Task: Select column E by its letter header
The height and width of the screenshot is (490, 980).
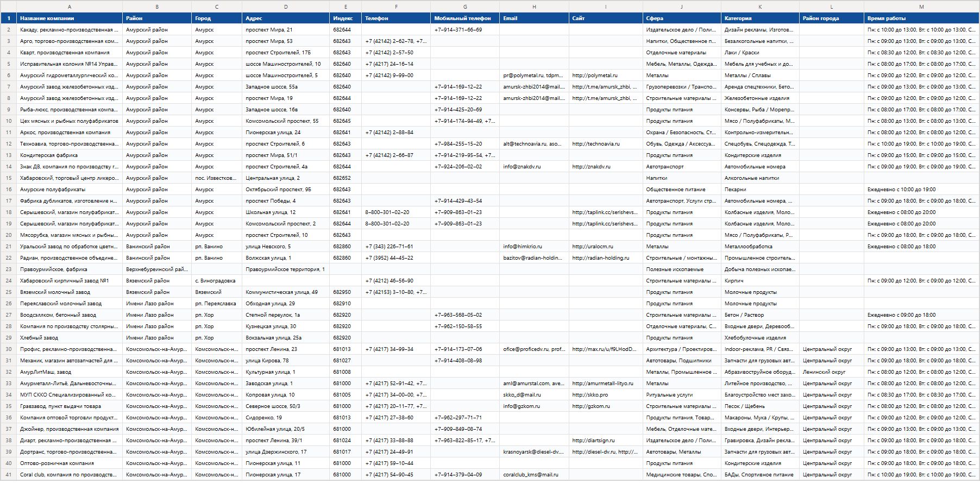Action: point(345,7)
